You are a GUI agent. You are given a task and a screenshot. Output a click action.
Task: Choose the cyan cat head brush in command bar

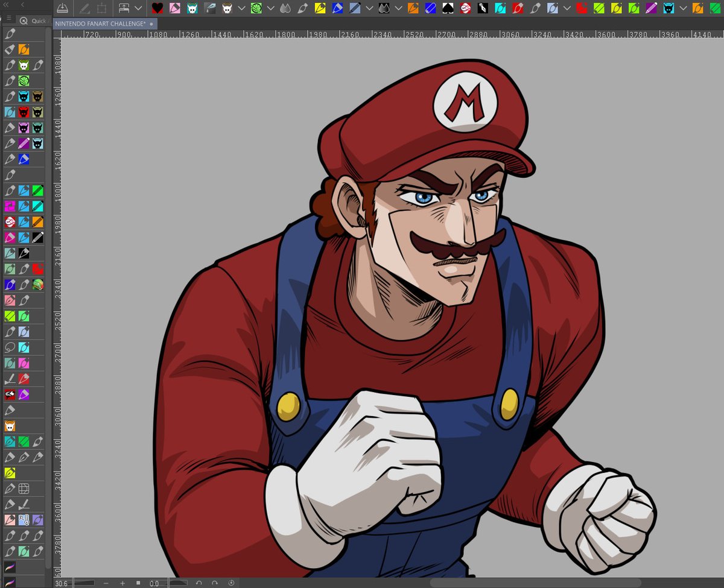point(669,8)
